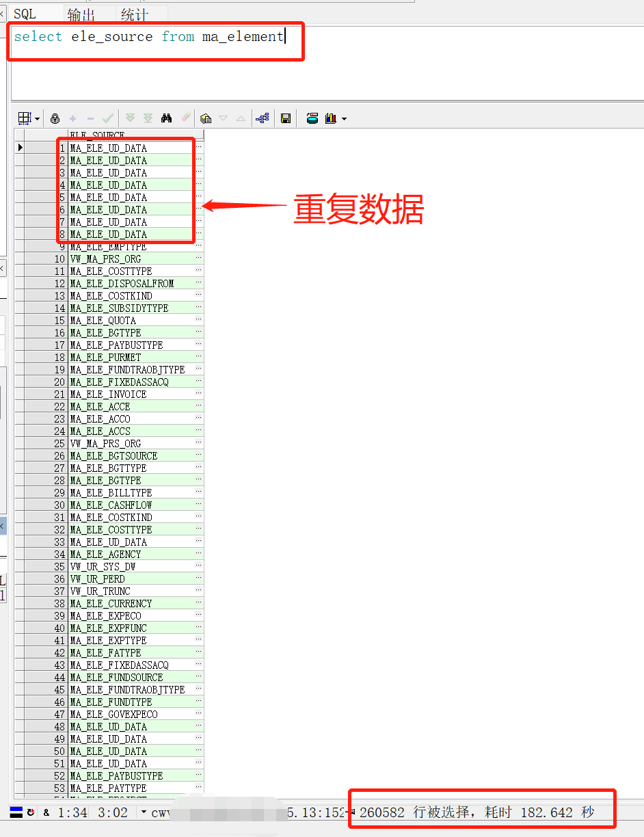Select cell MA_ELE_ACCS in row 24

coord(131,431)
